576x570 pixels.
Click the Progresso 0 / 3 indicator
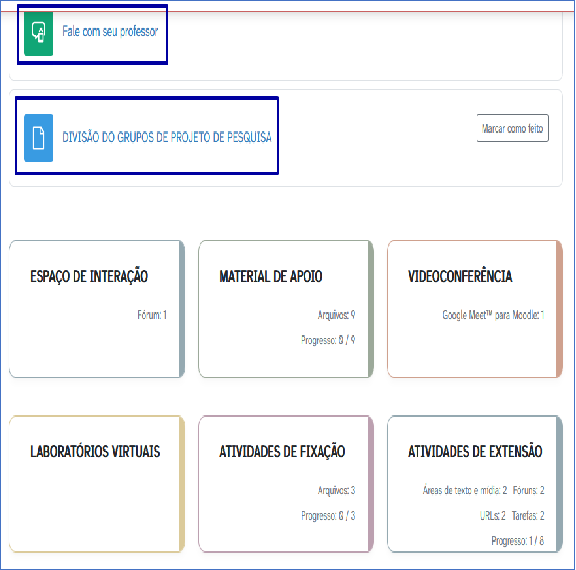pos(328,516)
